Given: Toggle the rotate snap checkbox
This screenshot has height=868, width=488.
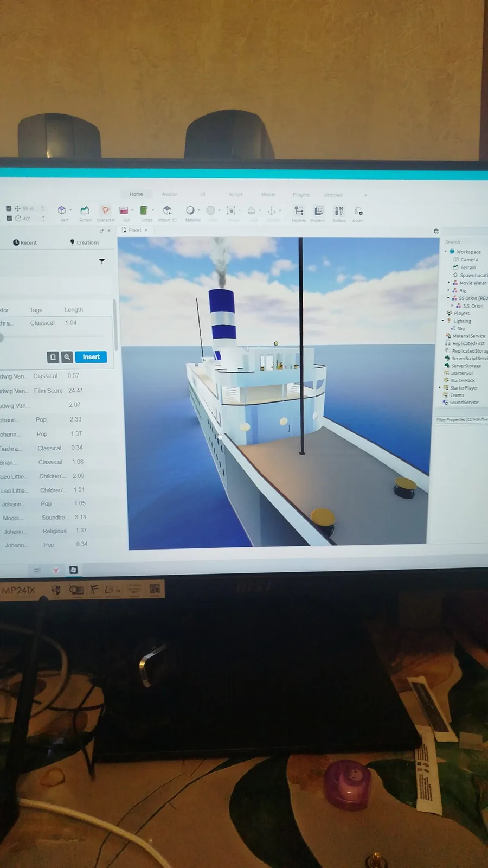Looking at the screenshot, I should [9, 218].
